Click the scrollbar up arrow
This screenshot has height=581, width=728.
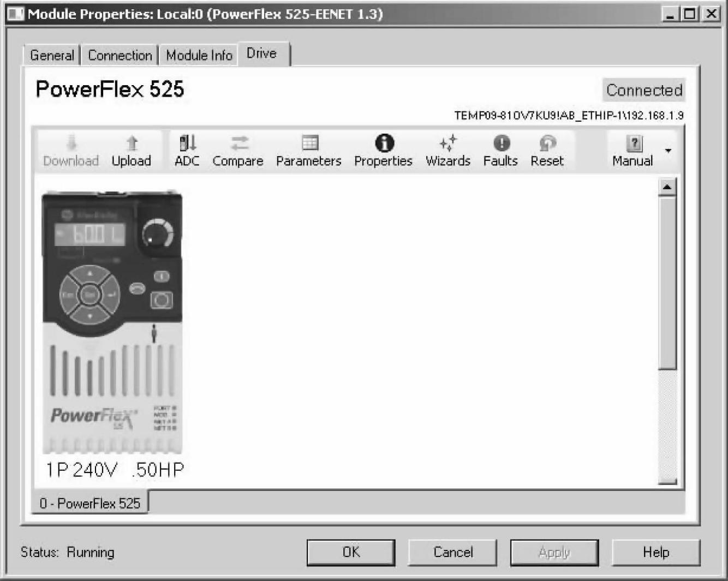point(667,187)
